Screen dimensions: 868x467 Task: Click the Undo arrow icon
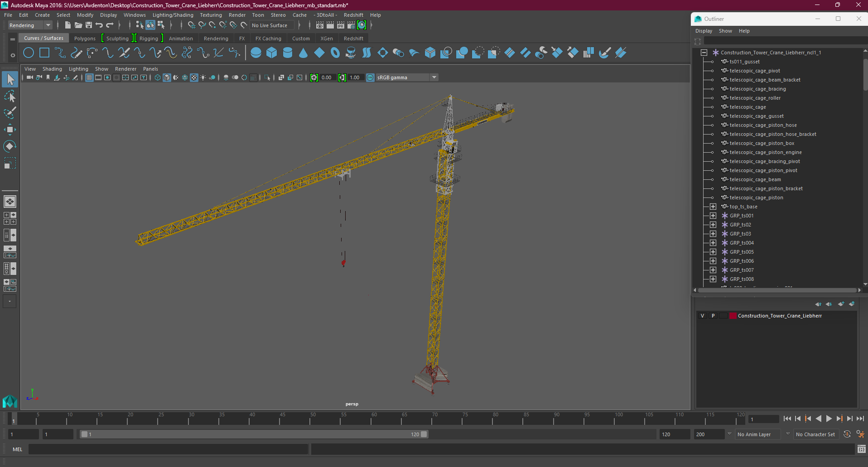(x=99, y=25)
